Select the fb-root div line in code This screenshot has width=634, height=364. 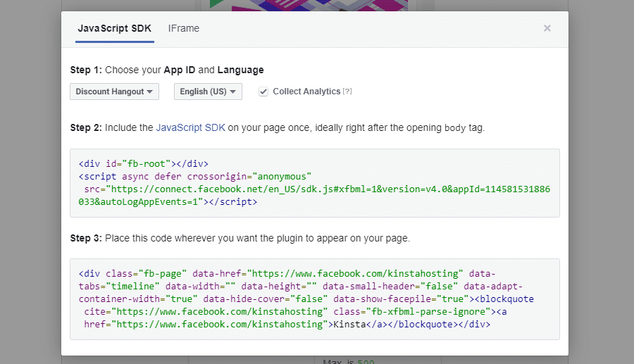click(x=143, y=163)
